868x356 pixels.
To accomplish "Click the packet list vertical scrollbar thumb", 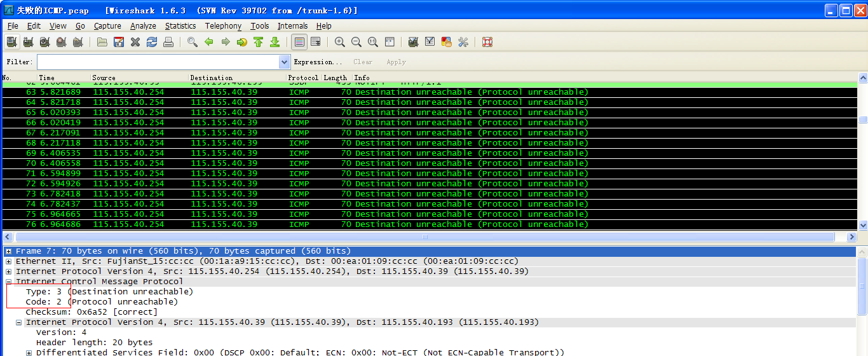I will [862, 120].
